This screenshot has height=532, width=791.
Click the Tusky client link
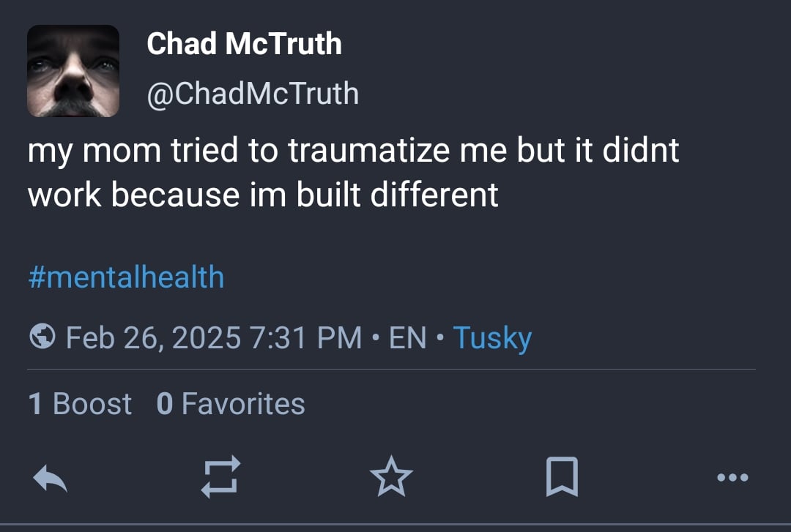point(492,337)
